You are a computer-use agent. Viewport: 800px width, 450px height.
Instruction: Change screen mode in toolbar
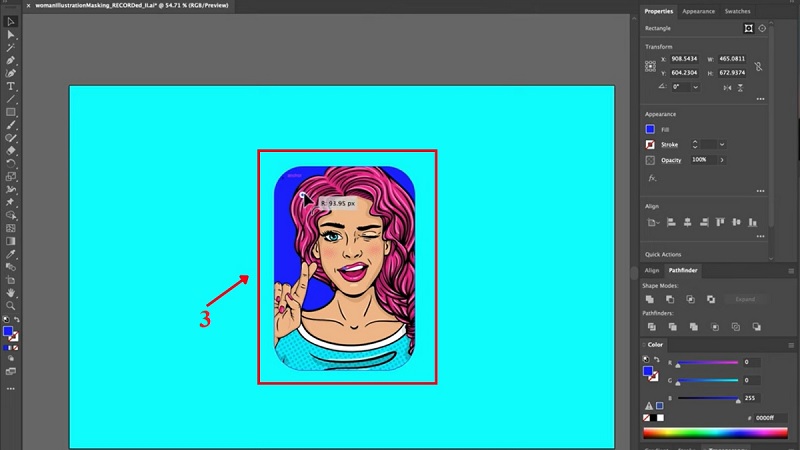click(x=11, y=371)
